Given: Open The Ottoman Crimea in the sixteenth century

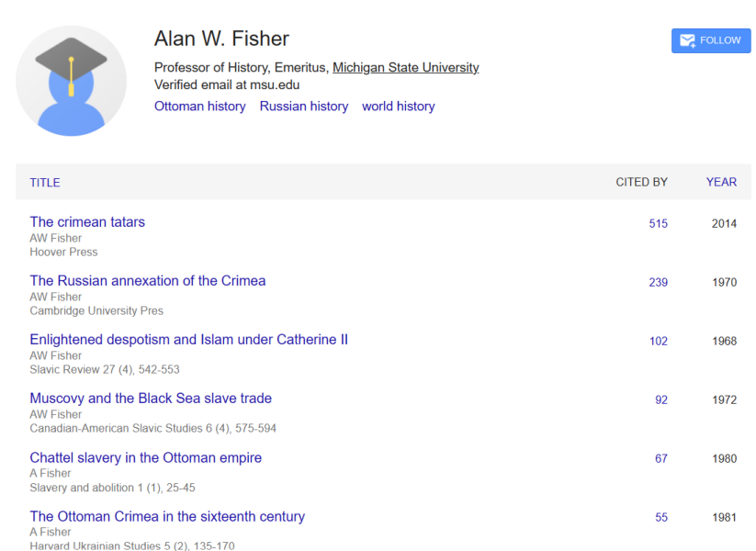Looking at the screenshot, I should coord(167,516).
